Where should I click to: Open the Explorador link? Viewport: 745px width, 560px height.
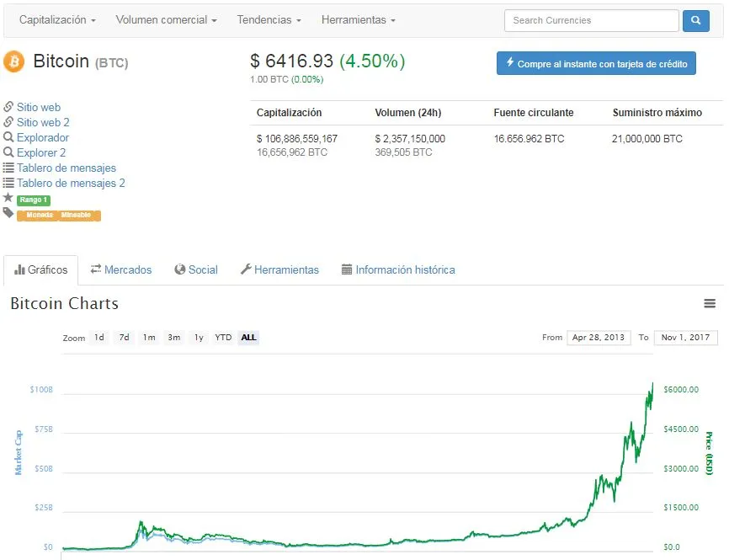tap(43, 137)
